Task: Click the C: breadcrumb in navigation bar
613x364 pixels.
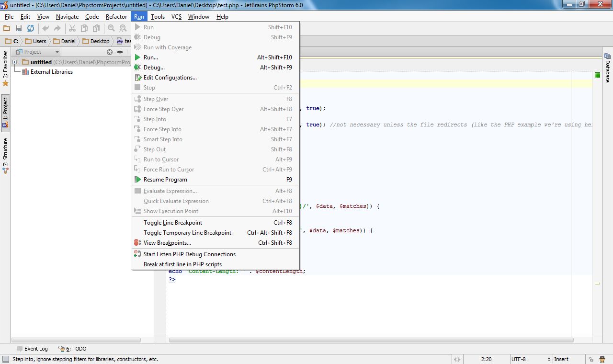Action: pyautogui.click(x=11, y=41)
